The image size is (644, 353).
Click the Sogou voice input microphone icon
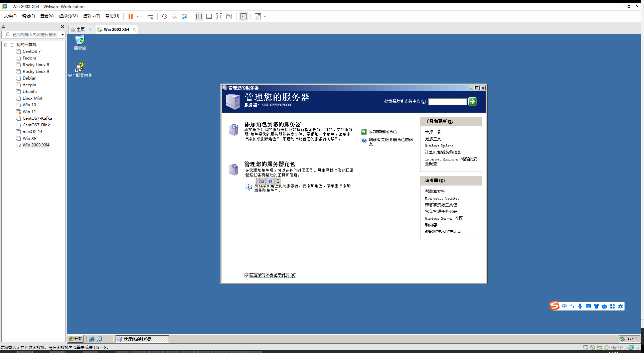point(580,306)
